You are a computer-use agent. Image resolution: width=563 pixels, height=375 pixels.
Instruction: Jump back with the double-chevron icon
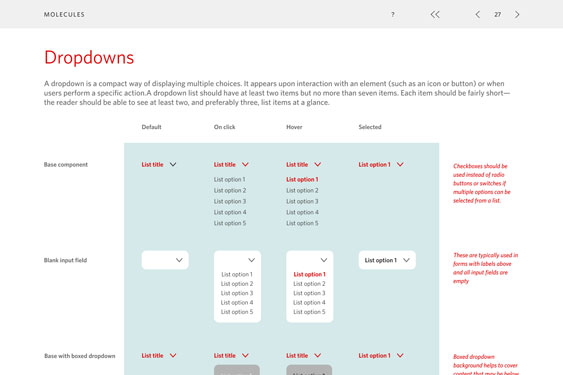pyautogui.click(x=435, y=14)
